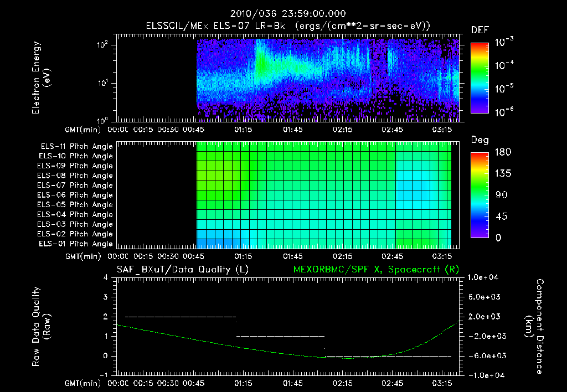Click the DEF color bar label
This screenshot has height=392, width=567.
click(x=480, y=30)
